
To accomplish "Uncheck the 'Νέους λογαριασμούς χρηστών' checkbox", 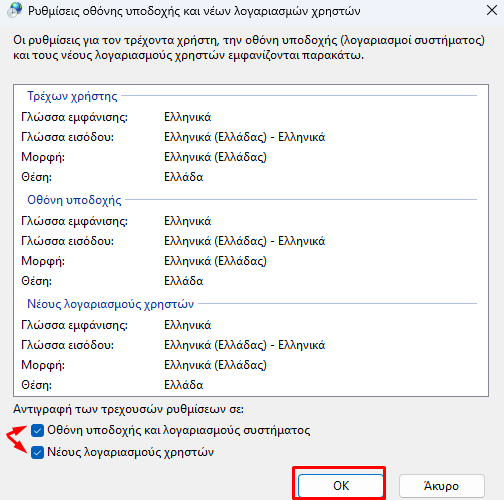I will pyautogui.click(x=37, y=453).
